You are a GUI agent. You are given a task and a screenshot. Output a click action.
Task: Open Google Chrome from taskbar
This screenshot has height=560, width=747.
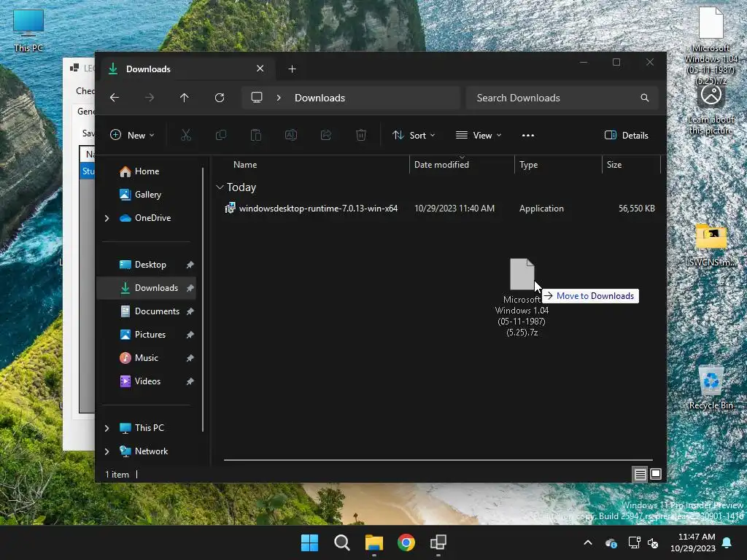click(x=406, y=542)
